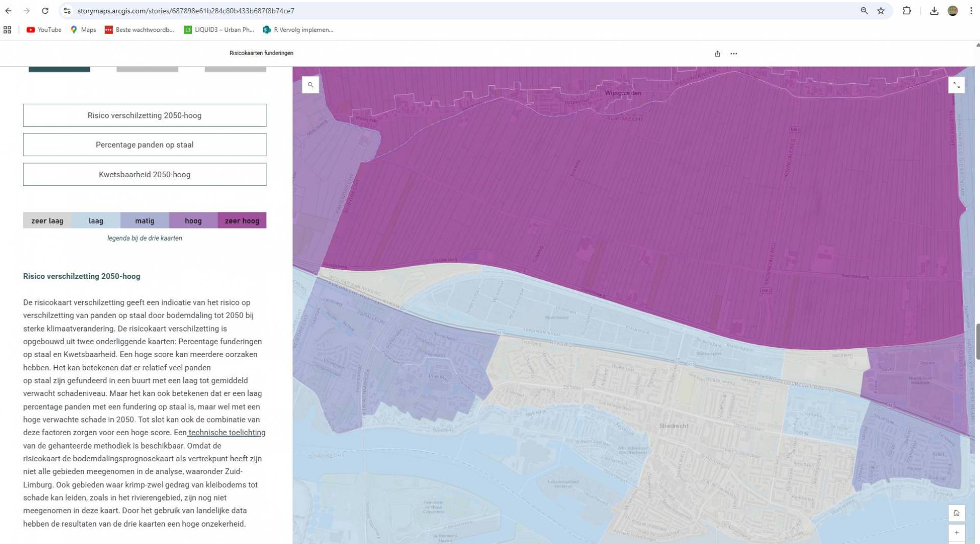Click the matig legend color swatch

(144, 221)
